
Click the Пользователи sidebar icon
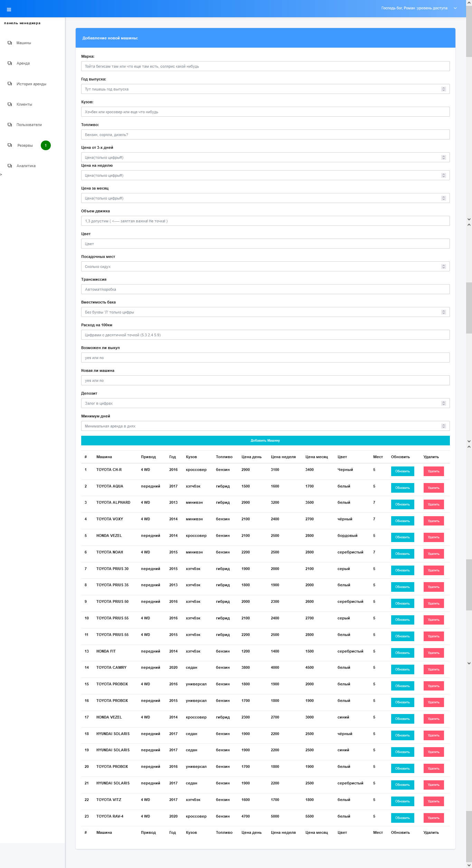point(10,125)
